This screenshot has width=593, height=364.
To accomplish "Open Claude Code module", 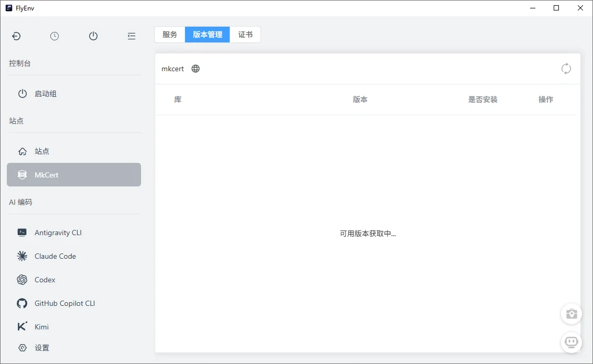I will point(74,256).
